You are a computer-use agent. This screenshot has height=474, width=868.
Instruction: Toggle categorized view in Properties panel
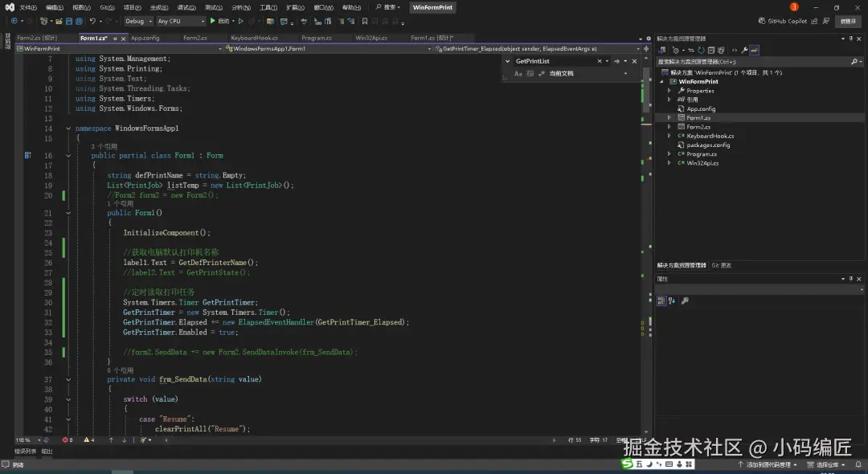pyautogui.click(x=661, y=300)
